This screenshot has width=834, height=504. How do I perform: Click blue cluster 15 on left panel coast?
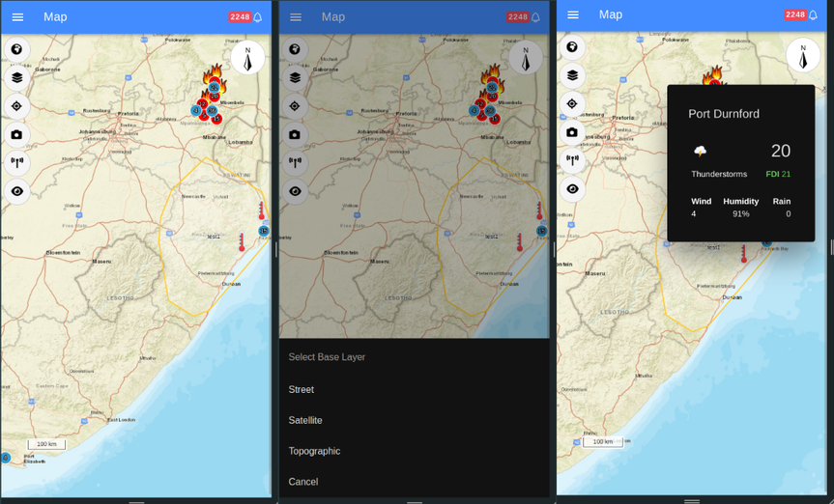pos(264,231)
